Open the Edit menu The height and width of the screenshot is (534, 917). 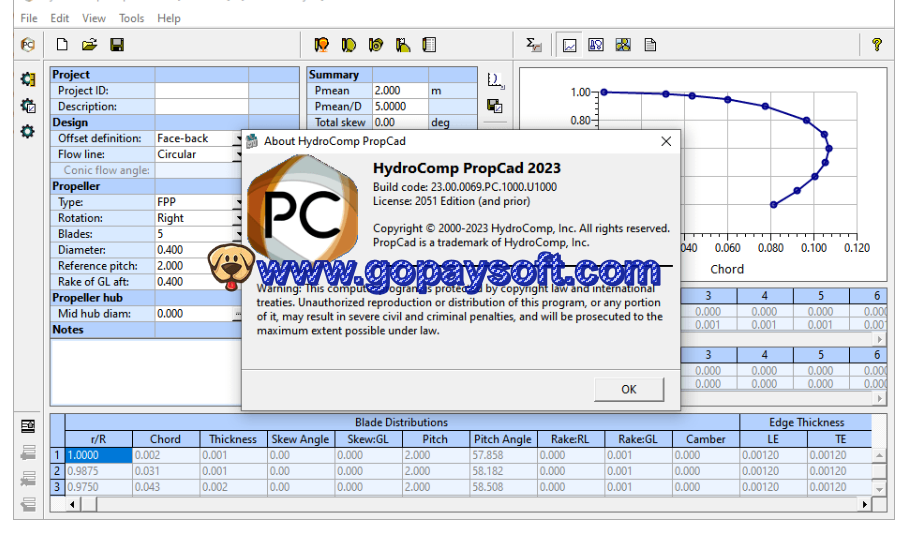point(60,18)
